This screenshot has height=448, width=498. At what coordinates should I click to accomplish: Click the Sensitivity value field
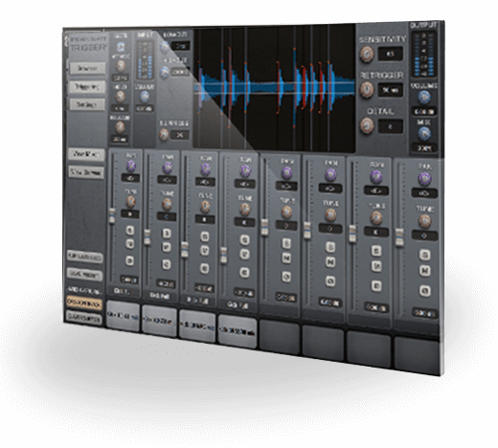pyautogui.click(x=390, y=54)
